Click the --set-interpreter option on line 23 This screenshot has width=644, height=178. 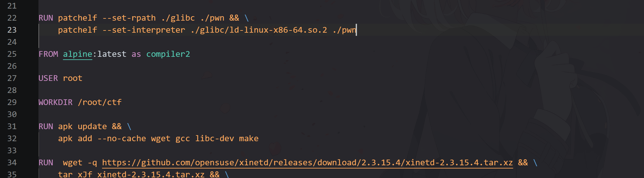pos(144,30)
